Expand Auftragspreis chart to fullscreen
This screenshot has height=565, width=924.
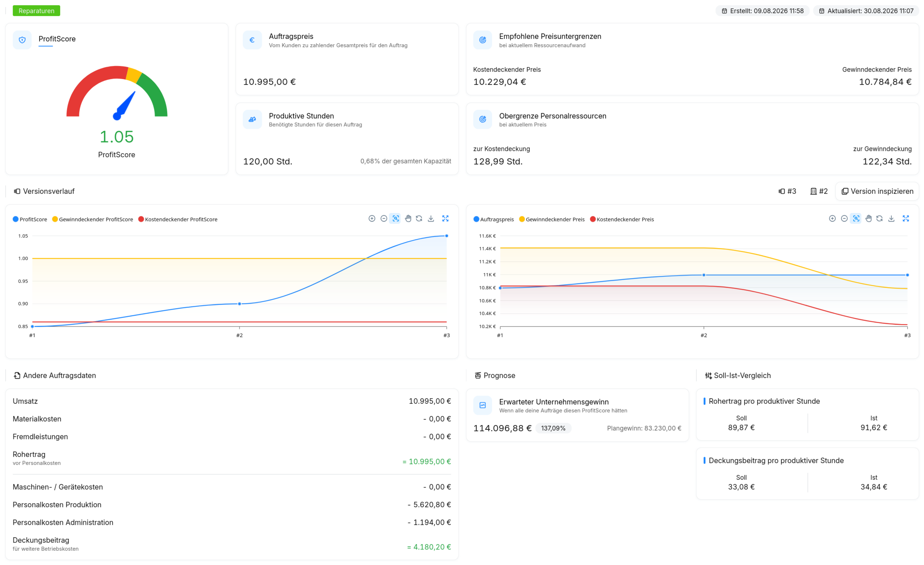(x=906, y=218)
